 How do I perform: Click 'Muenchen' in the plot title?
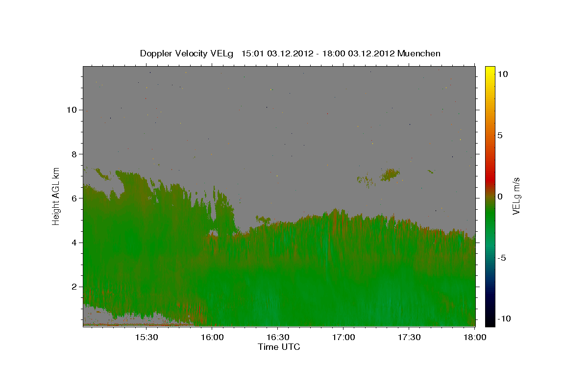(419, 53)
